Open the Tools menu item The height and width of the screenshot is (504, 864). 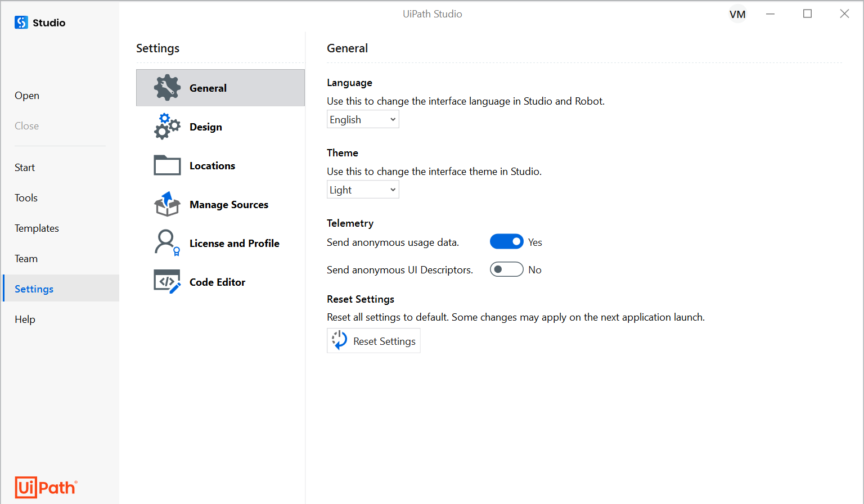26,198
